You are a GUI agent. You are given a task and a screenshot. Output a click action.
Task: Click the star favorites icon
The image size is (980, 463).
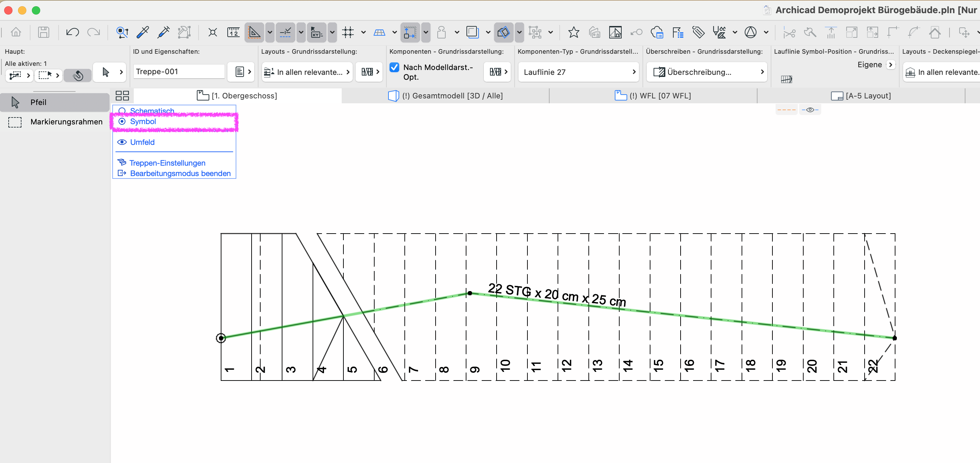(573, 32)
